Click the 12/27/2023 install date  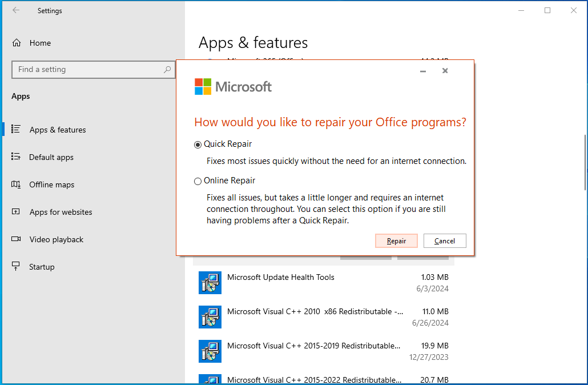429,357
